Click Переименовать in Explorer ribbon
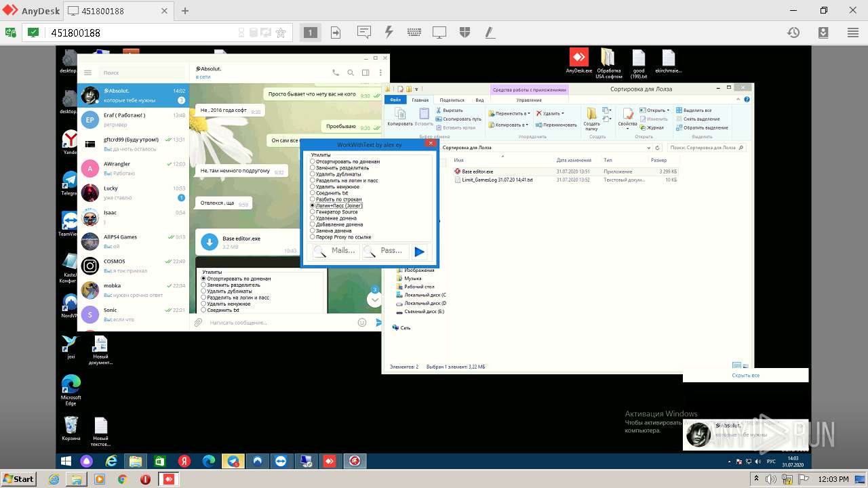This screenshot has width=868, height=488. coord(555,125)
